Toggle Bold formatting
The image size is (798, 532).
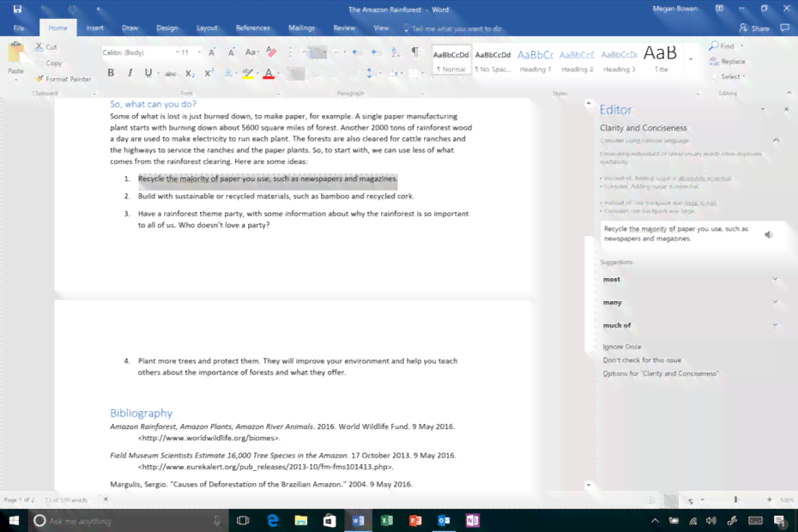[x=111, y=73]
